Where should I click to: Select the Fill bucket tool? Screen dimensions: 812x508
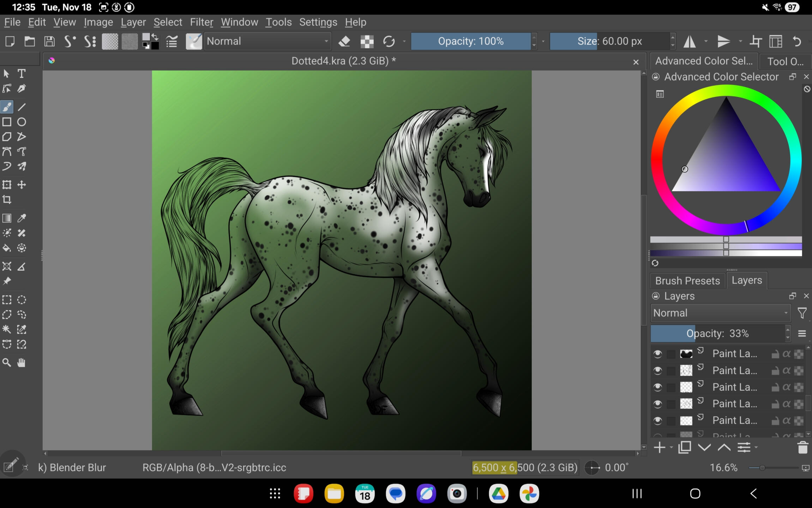pos(7,248)
